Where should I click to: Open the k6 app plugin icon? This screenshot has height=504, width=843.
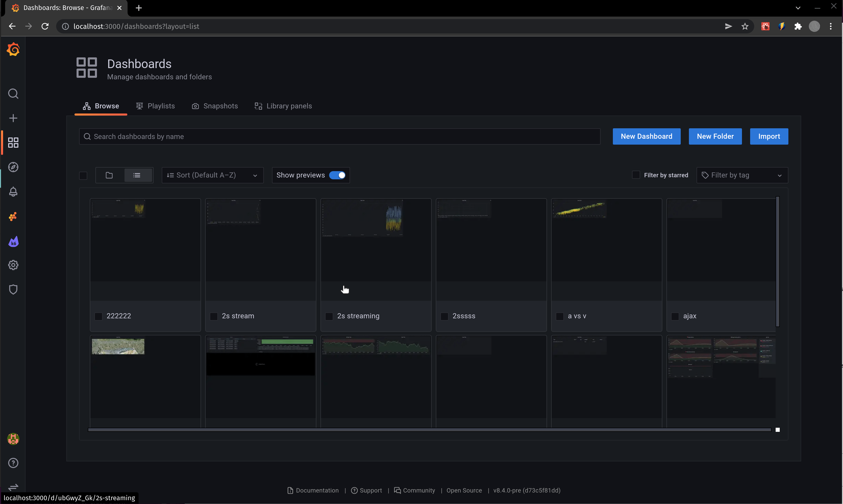(13, 242)
